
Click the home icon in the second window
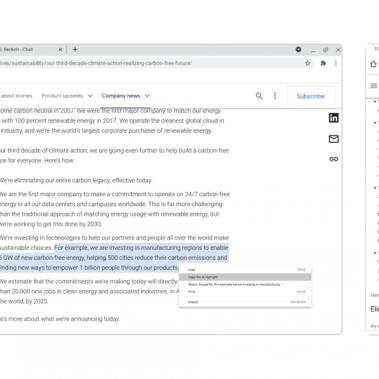click(x=374, y=64)
